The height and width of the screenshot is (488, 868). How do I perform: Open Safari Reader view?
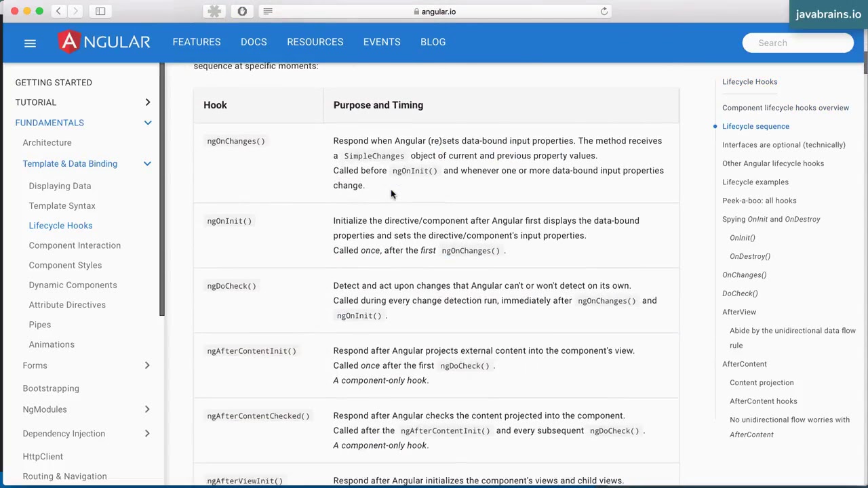coord(268,11)
